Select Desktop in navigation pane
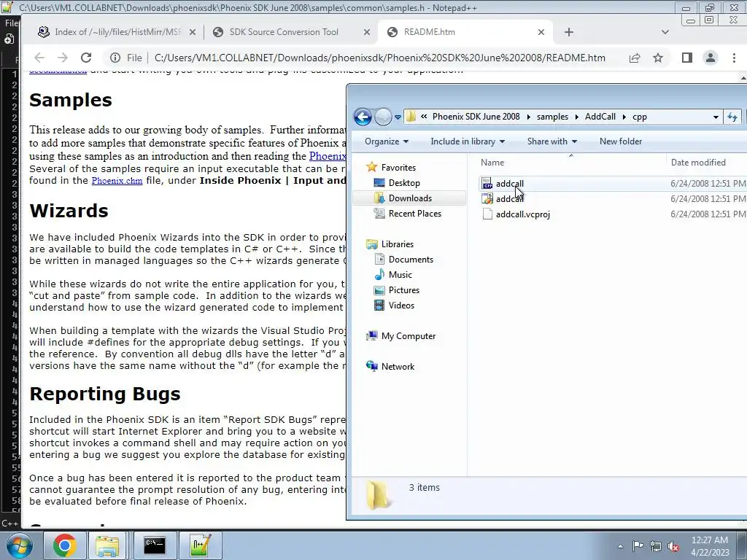 coord(404,183)
